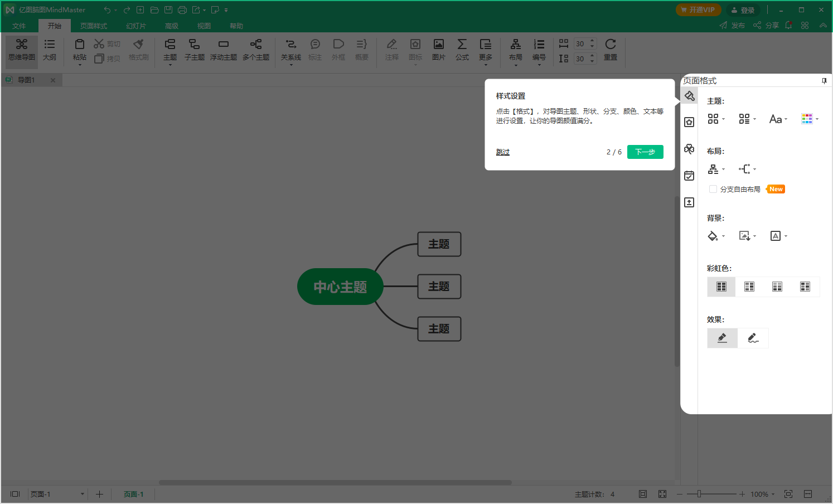Open the theme color palette dropdown
This screenshot has width=833, height=504.
point(810,119)
